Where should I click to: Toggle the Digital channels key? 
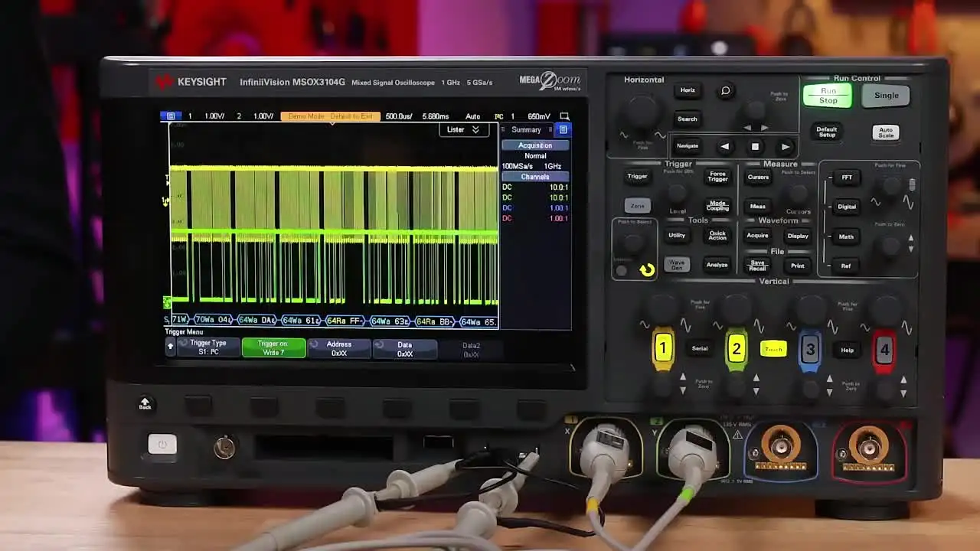pyautogui.click(x=846, y=207)
